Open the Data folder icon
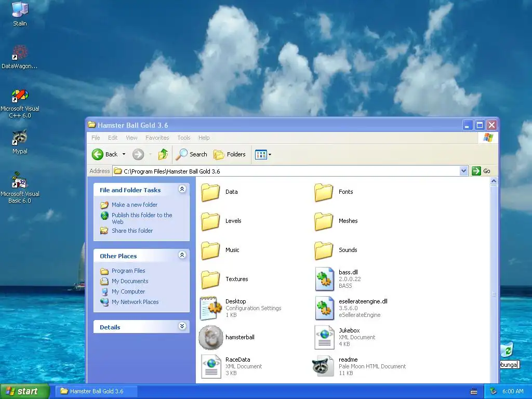 pos(210,192)
